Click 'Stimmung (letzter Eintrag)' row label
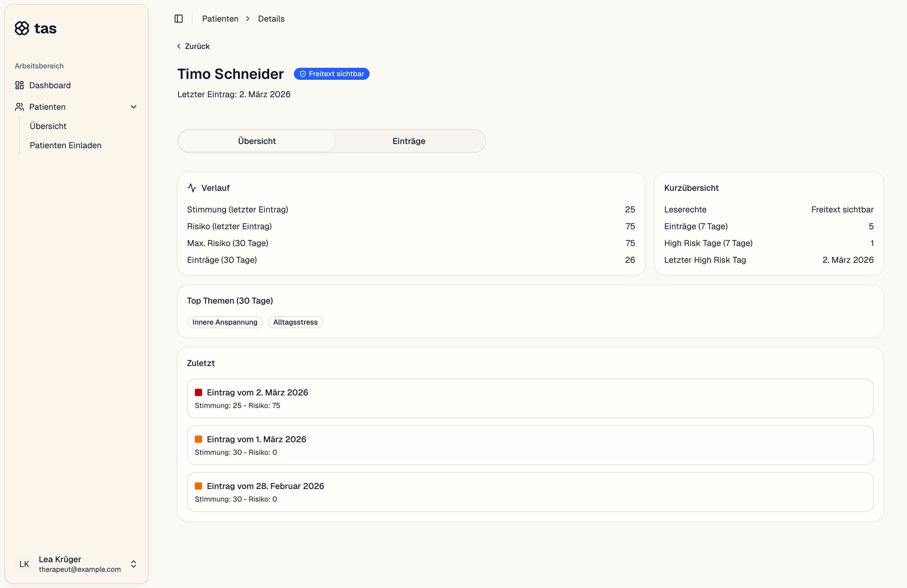Viewport: 907px width, 588px height. pyautogui.click(x=237, y=209)
